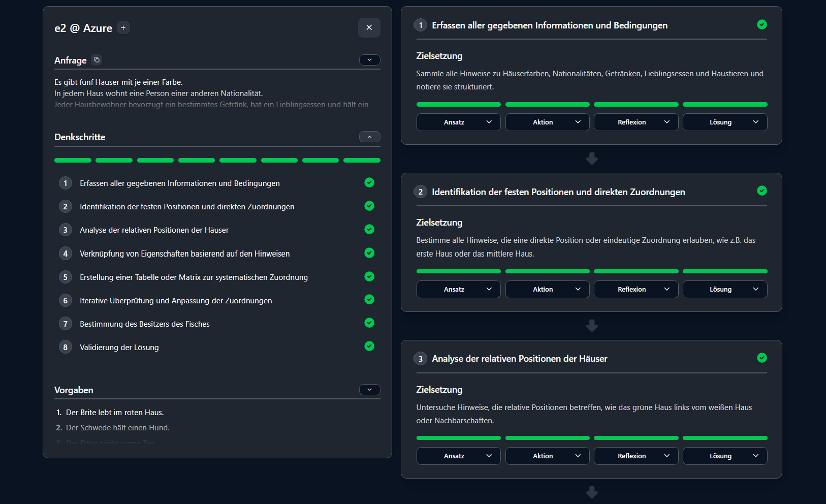The height and width of the screenshot is (504, 826).
Task: Click checkmark for Analyse der relativen Positionen list item
Action: tap(369, 229)
